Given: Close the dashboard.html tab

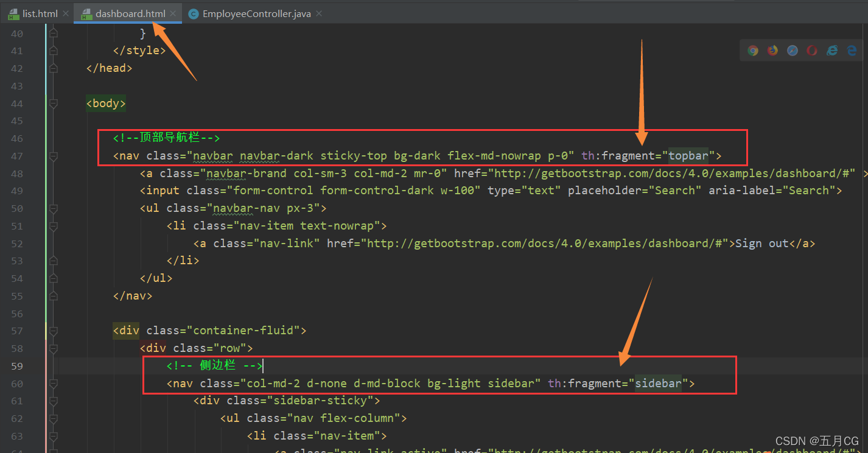Looking at the screenshot, I should pos(173,13).
